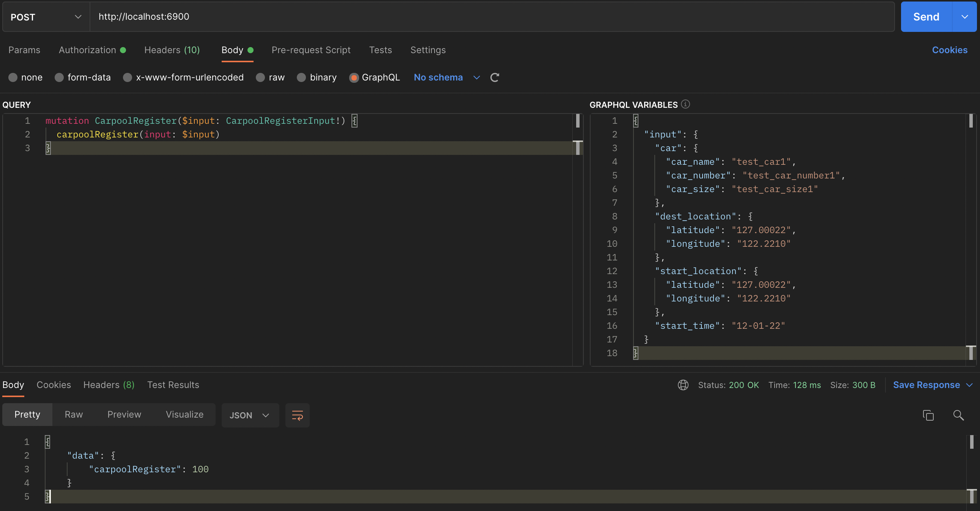Click the word wrap icon in response
This screenshot has height=511, width=980.
tap(297, 415)
